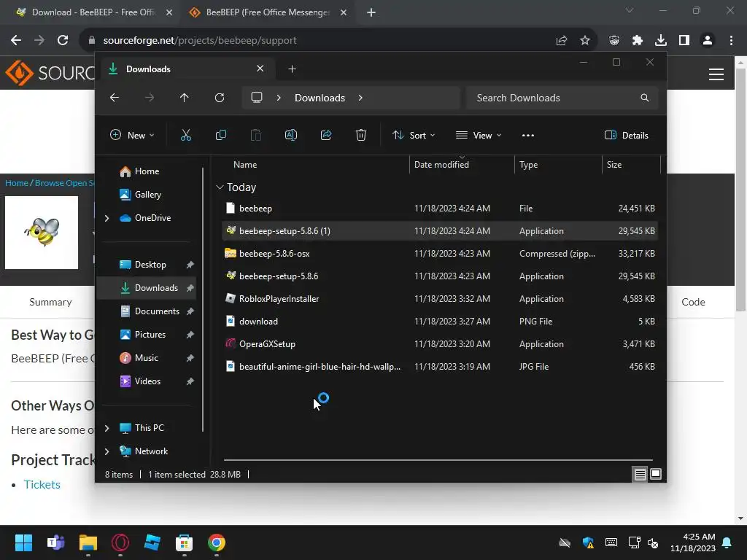Open the Summary tab on SourceForge page

[50, 302]
